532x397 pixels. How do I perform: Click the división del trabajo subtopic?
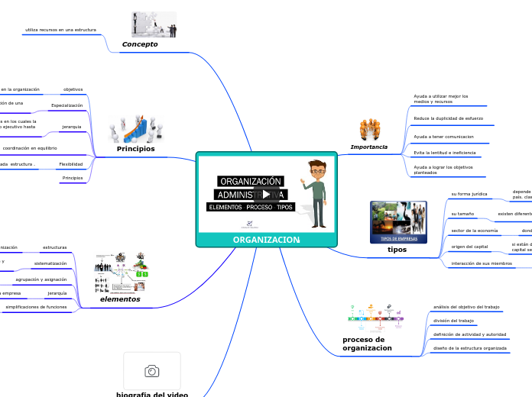point(453,321)
